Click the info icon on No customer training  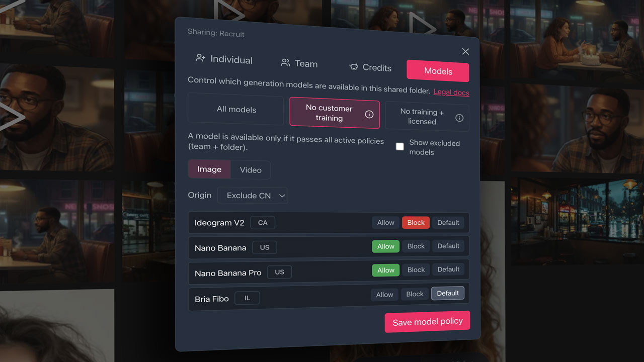click(369, 114)
